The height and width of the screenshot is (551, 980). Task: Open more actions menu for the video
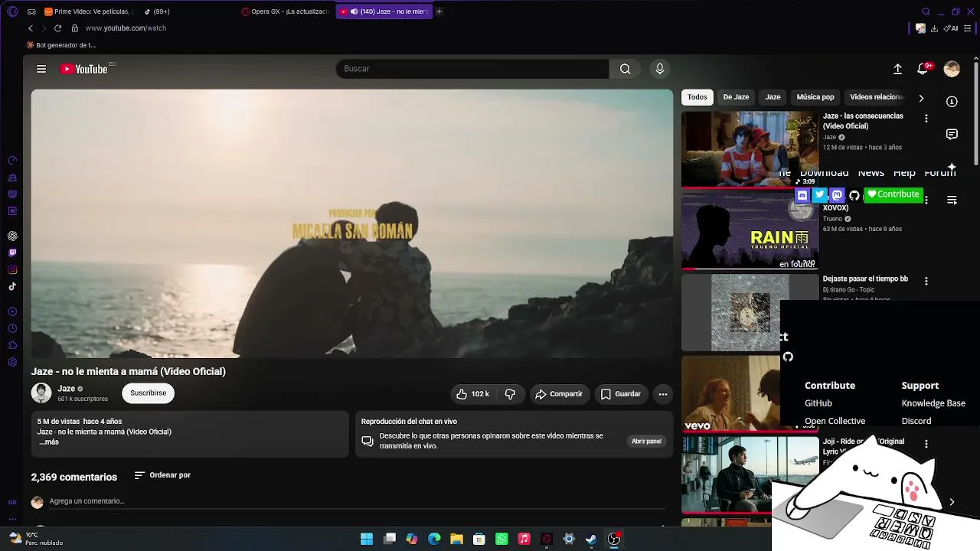[x=663, y=394]
